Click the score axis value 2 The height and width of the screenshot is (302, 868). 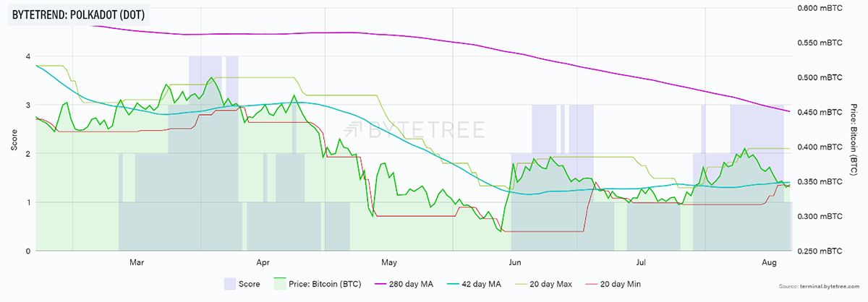27,153
